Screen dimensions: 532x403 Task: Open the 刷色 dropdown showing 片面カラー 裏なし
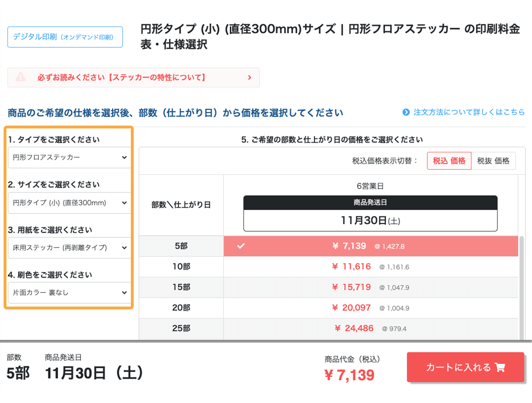tap(69, 293)
